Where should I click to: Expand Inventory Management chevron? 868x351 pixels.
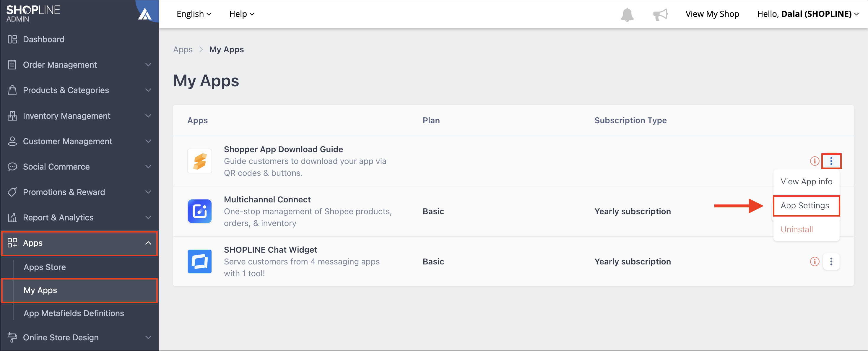pyautogui.click(x=148, y=116)
